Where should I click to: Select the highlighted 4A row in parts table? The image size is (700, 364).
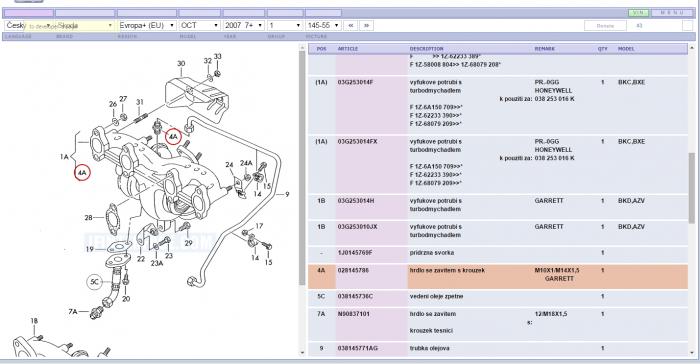point(498,276)
